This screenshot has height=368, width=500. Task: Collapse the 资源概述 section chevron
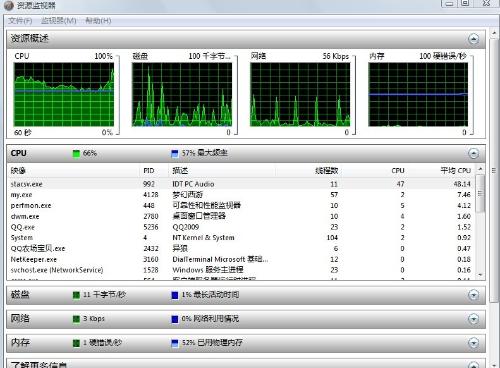coord(473,39)
